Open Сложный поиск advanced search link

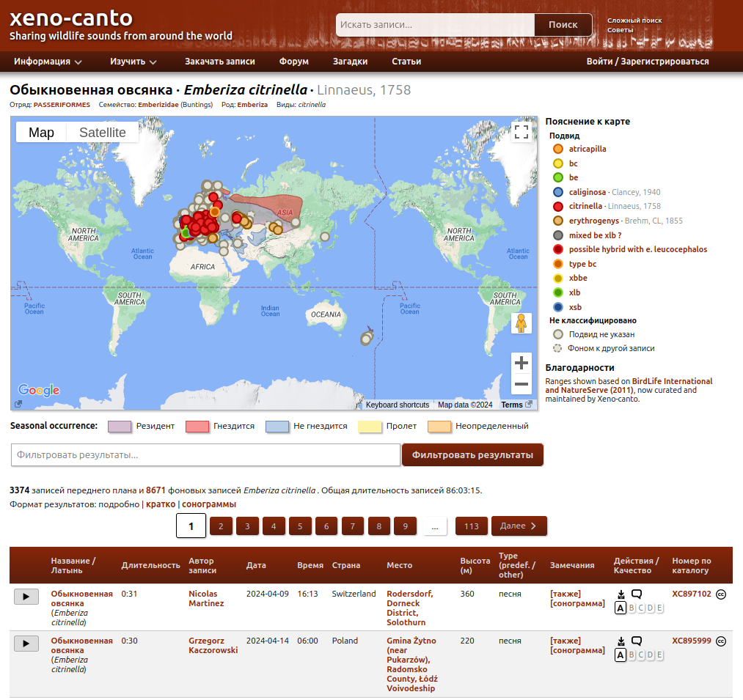[x=634, y=21]
